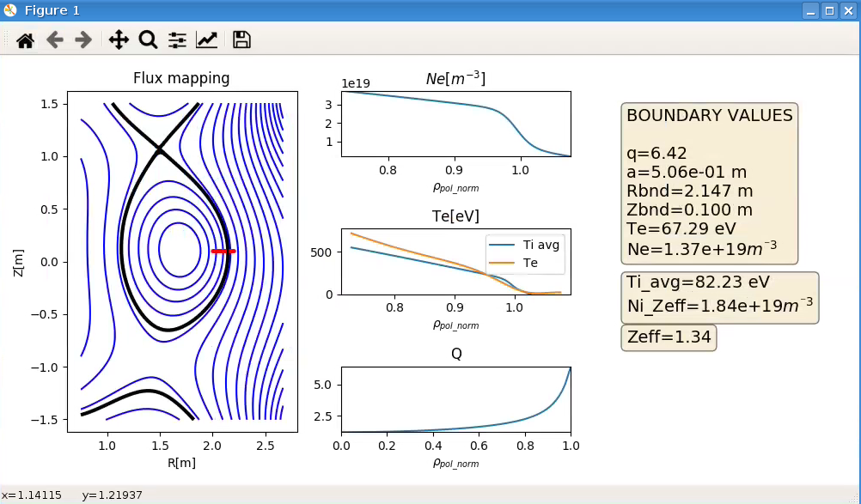The image size is (861, 504).
Task: Click the Zbnd=0.100 m value
Action: click(x=690, y=209)
